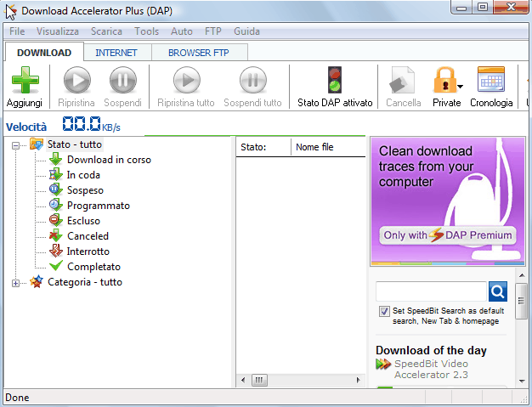Click the file list scroll right arrow
Image resolution: width=532 pixels, height=407 pixels.
(x=358, y=380)
